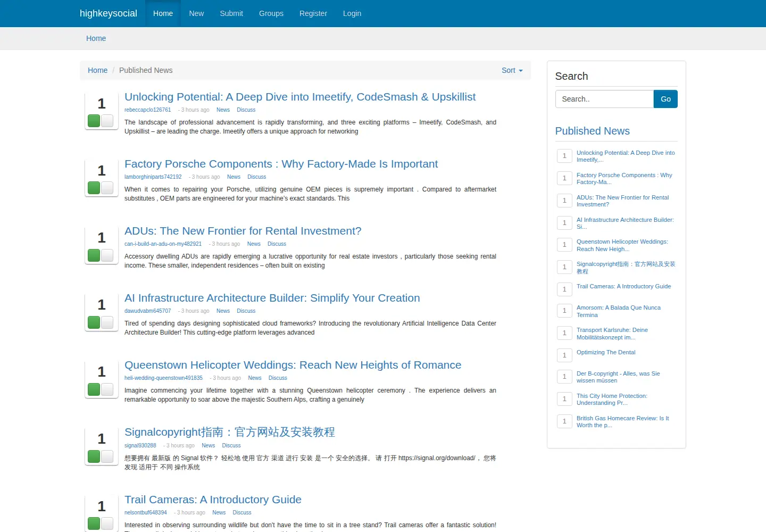
Task: Go to the Submit page
Action: click(231, 13)
